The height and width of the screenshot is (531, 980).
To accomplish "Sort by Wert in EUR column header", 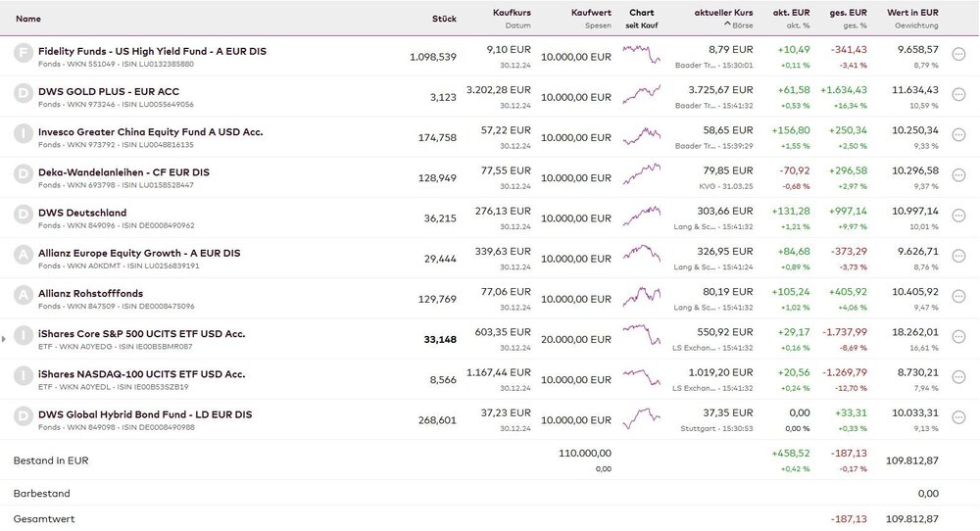I will coord(912,13).
